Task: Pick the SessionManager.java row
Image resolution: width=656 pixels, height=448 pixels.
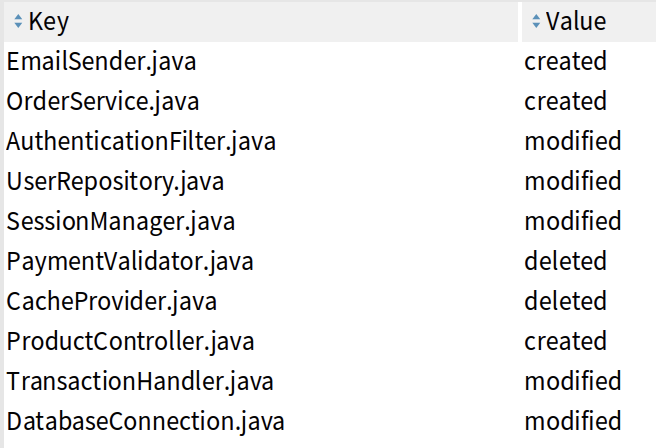Action: click(121, 221)
